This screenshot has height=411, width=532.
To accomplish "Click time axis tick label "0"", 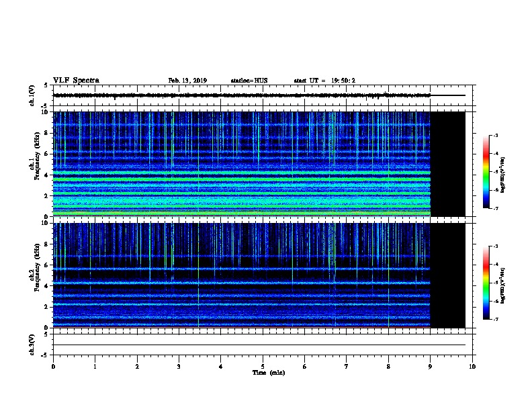I will coord(53,367).
